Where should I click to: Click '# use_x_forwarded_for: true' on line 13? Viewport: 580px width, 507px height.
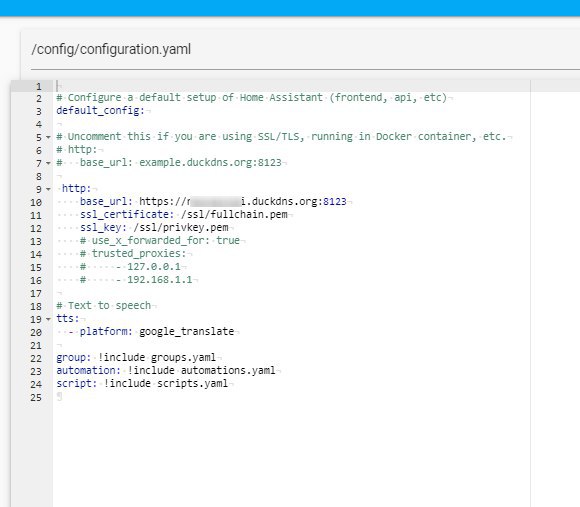coord(160,240)
